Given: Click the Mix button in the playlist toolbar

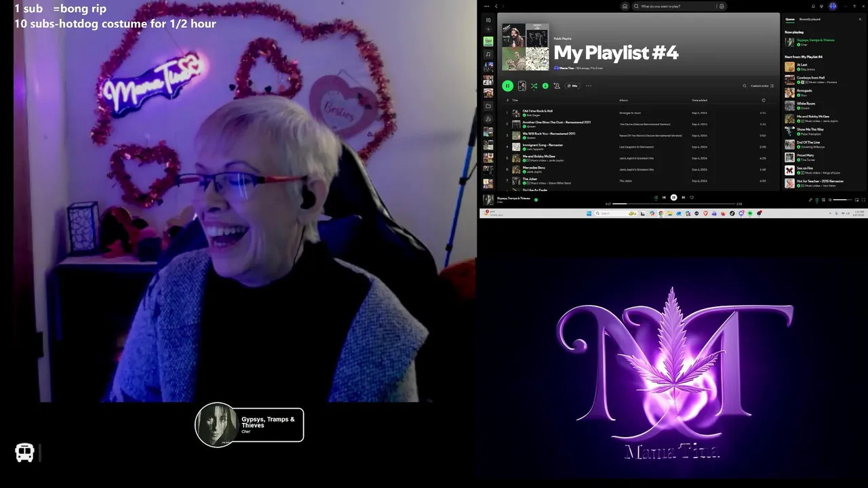Looking at the screenshot, I should click(x=572, y=85).
